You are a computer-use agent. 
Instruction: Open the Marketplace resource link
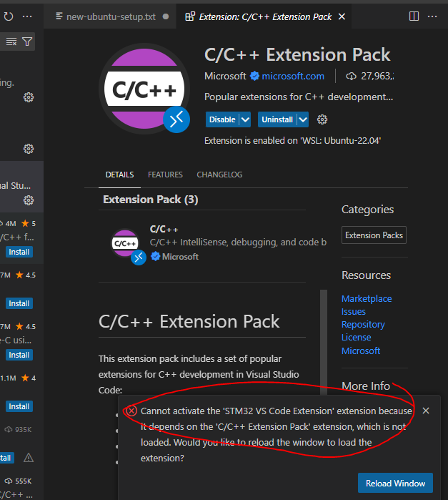367,298
